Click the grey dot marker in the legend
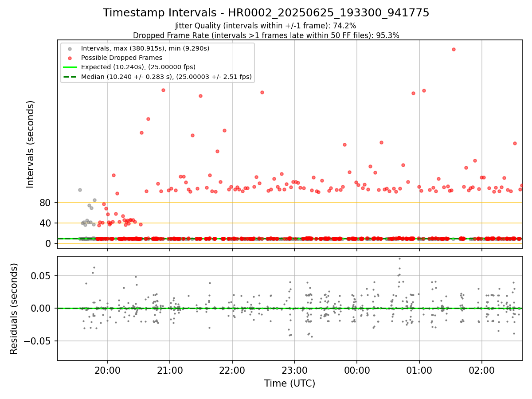532x399 pixels. (69, 48)
